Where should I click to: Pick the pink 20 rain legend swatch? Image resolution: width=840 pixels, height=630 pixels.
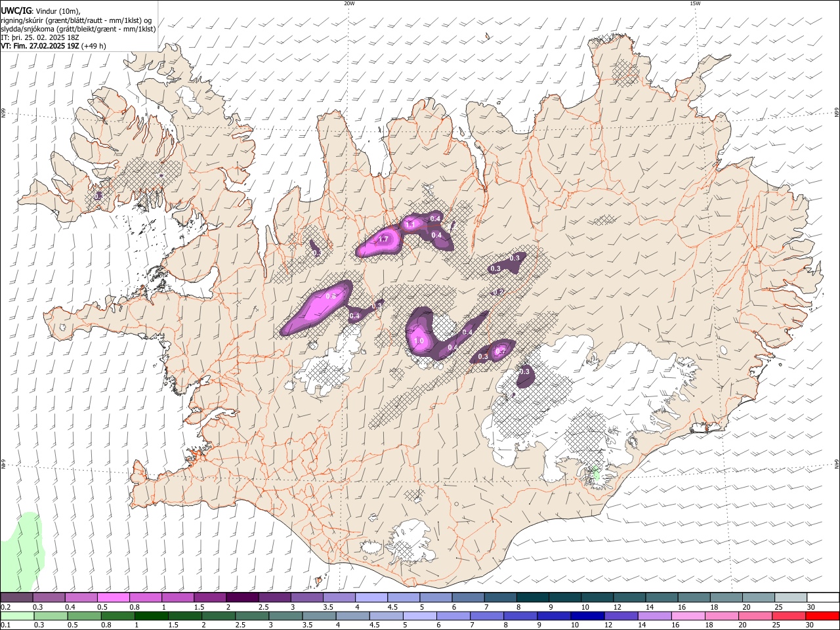755,616
